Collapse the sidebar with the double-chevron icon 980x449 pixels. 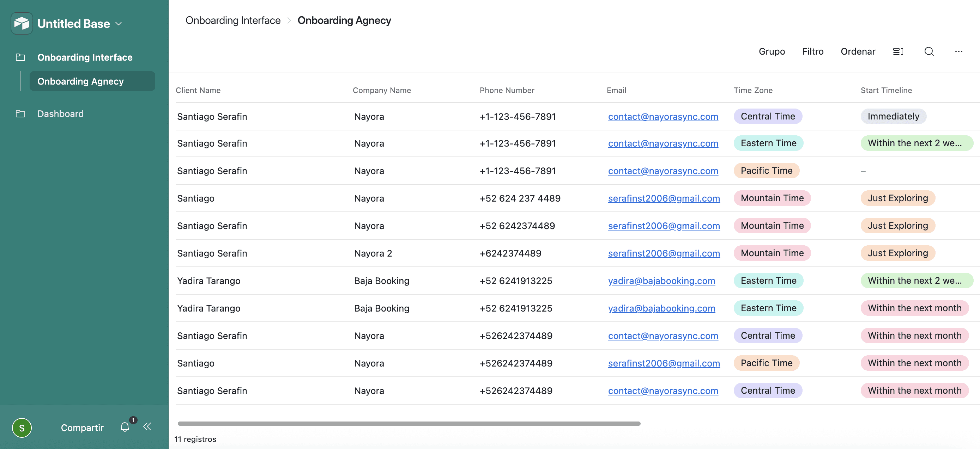147,426
